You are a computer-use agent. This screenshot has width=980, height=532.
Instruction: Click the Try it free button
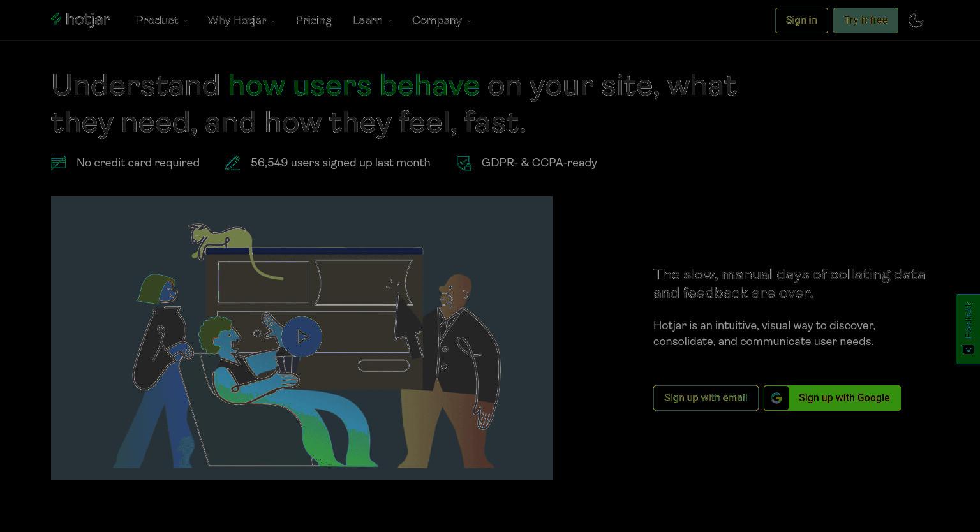coord(866,20)
